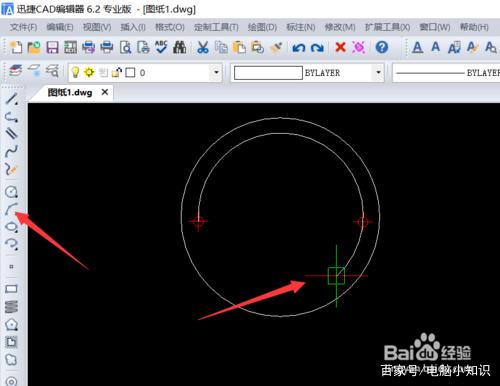Select the Rectangle draw tool
This screenshot has width=500, height=386.
(11, 289)
